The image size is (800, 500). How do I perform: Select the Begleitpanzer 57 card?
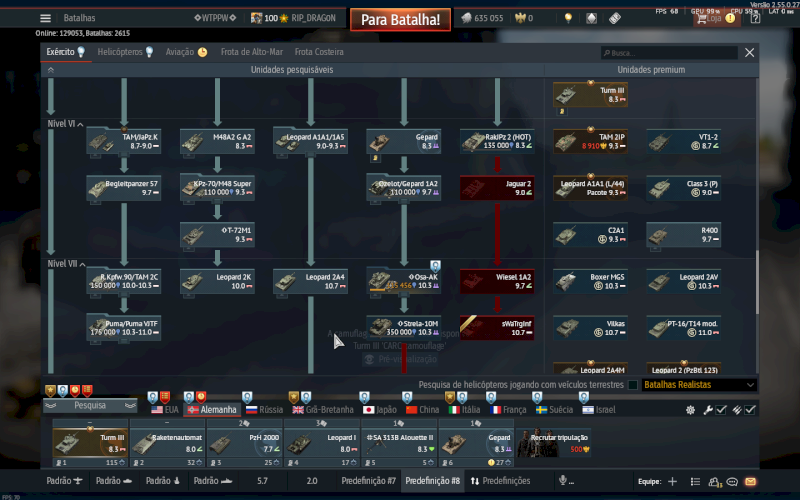coord(124,188)
